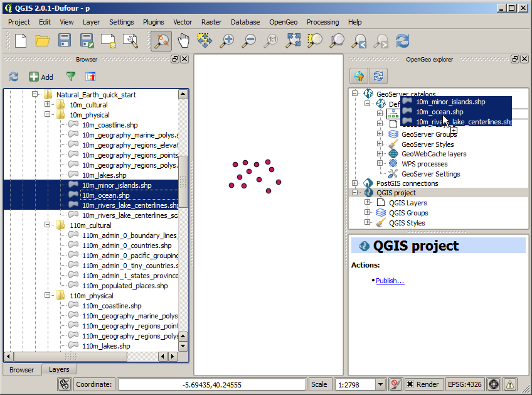532x395 pixels.
Task: Open the Scale dropdown
Action: pos(380,384)
